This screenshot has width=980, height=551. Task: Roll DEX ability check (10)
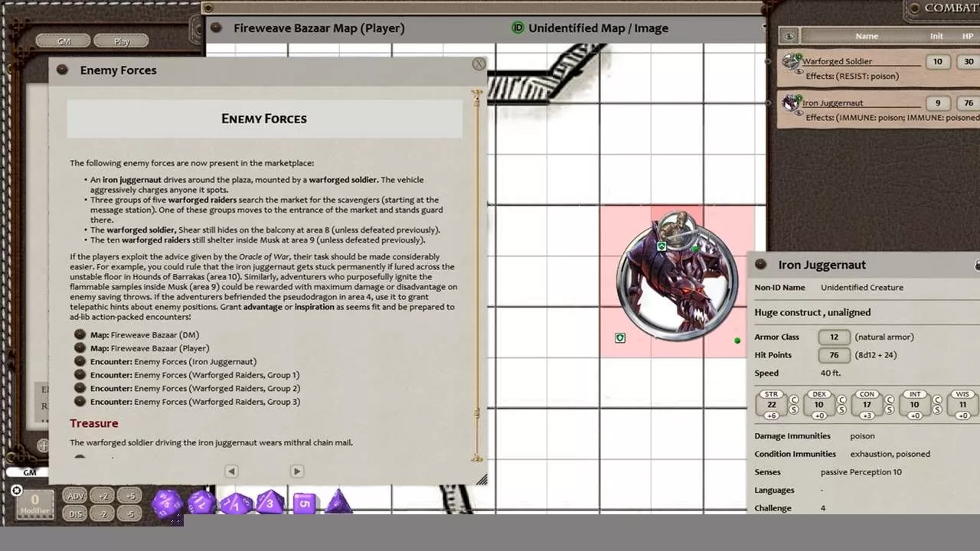[818, 404]
